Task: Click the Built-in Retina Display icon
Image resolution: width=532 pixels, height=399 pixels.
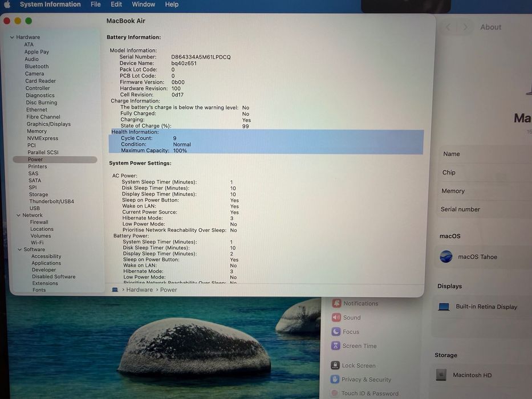Action: (444, 307)
